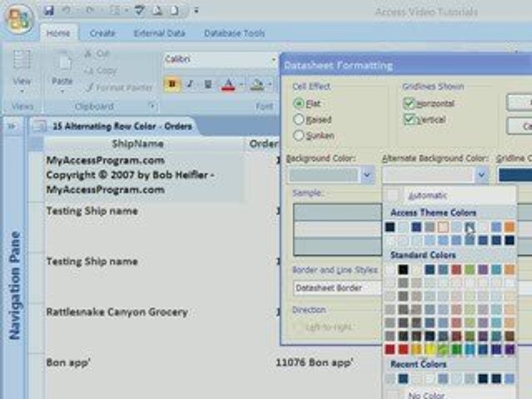532x399 pixels.
Task: Save using the Quick Access Toolbar disk icon
Action: tap(49, 11)
